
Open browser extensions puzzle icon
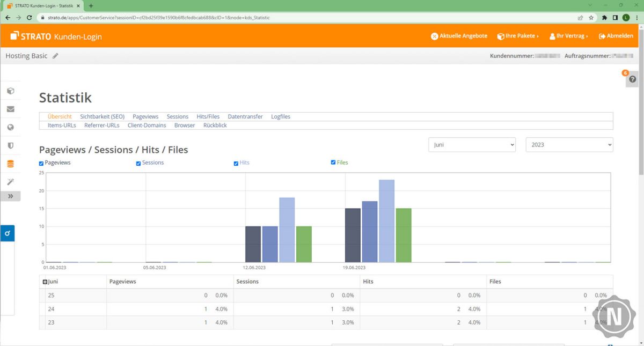tap(605, 17)
